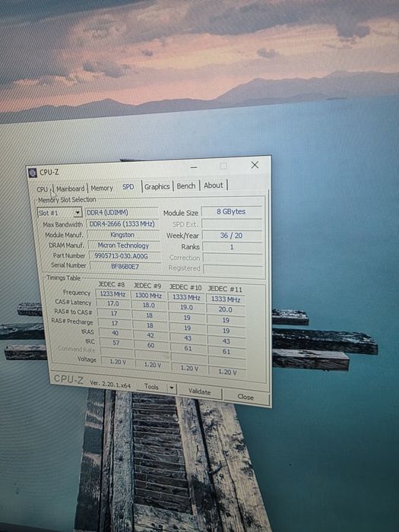399x532 pixels.
Task: Expand the Tools dropdown arrow
Action: pos(172,388)
